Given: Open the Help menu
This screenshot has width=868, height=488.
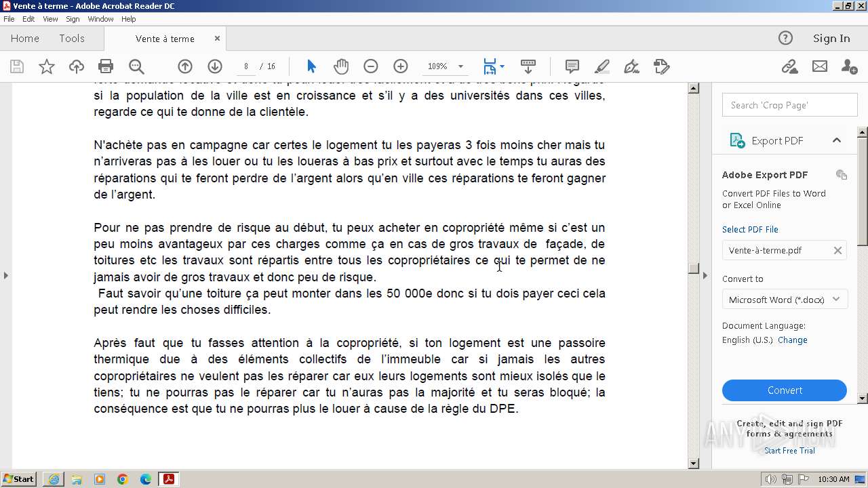Looking at the screenshot, I should point(129,19).
